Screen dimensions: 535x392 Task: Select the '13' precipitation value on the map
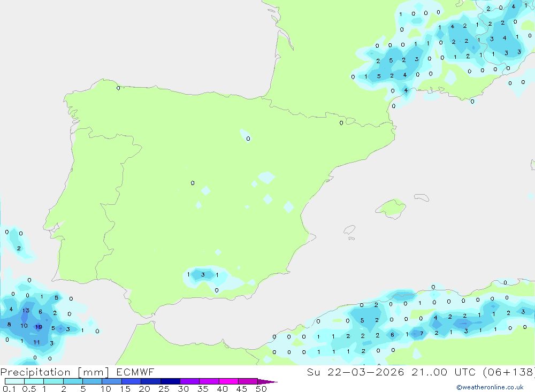26,311
